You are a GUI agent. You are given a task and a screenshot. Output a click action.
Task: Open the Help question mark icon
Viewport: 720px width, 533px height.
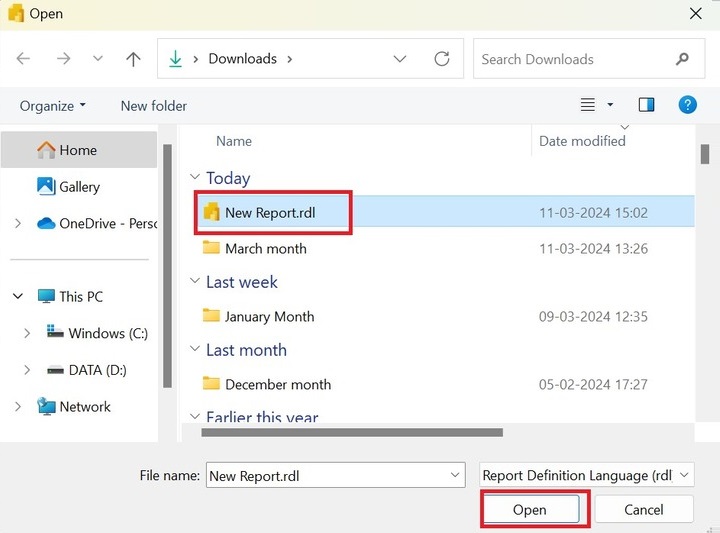click(687, 105)
